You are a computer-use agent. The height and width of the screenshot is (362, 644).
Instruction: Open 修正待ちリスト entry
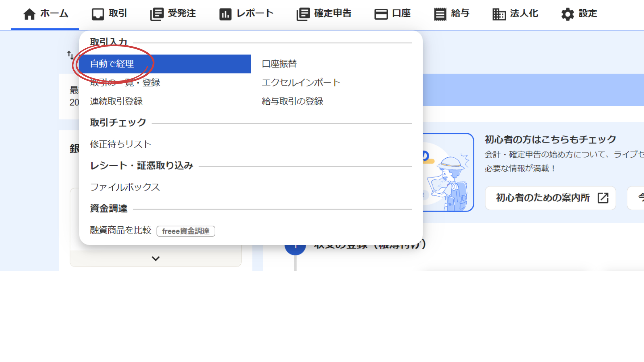(x=120, y=144)
